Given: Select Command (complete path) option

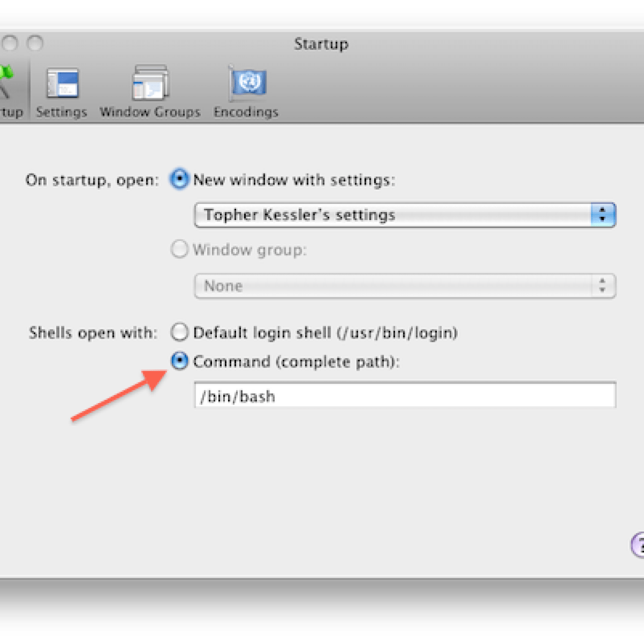Looking at the screenshot, I should click(179, 361).
